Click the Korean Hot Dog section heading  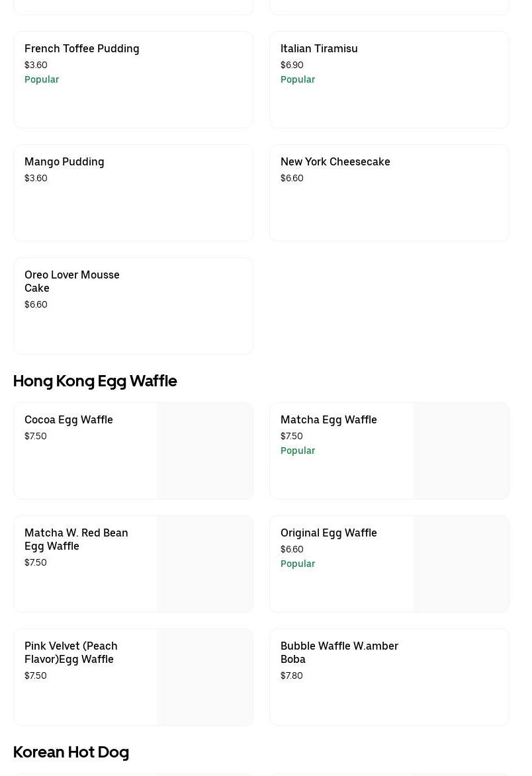71,752
